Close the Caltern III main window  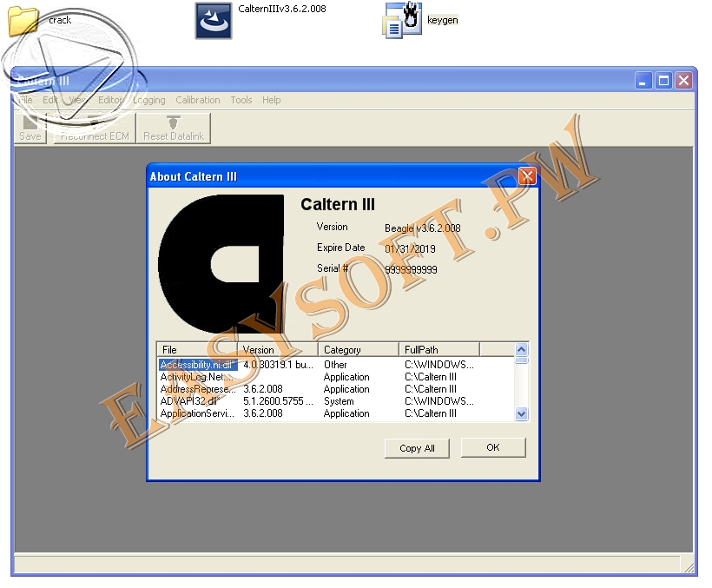coord(683,81)
